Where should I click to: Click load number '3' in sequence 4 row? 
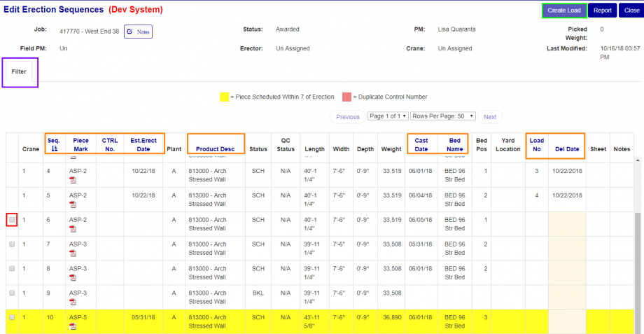pos(536,171)
